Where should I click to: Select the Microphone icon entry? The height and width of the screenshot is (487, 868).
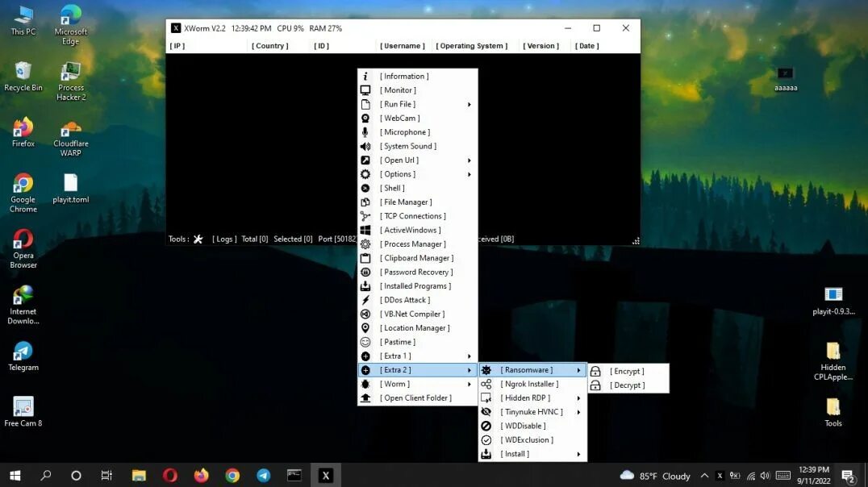pos(365,132)
